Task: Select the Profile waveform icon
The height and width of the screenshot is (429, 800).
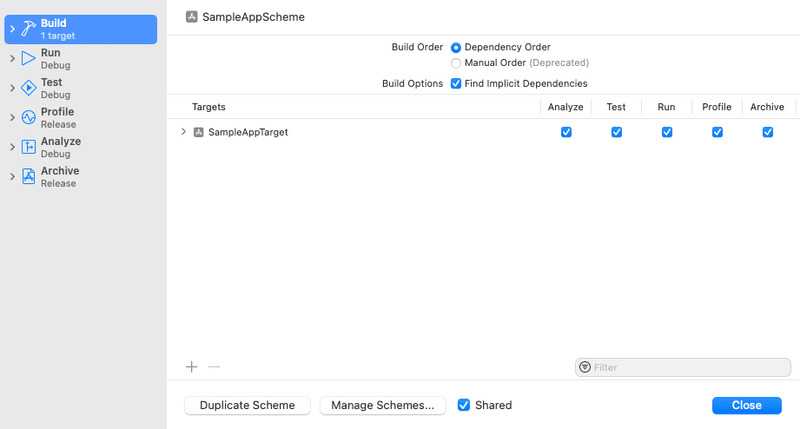Action: point(28,118)
